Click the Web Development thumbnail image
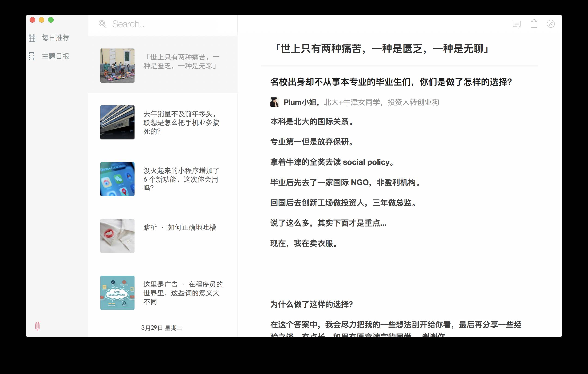 pos(117,293)
